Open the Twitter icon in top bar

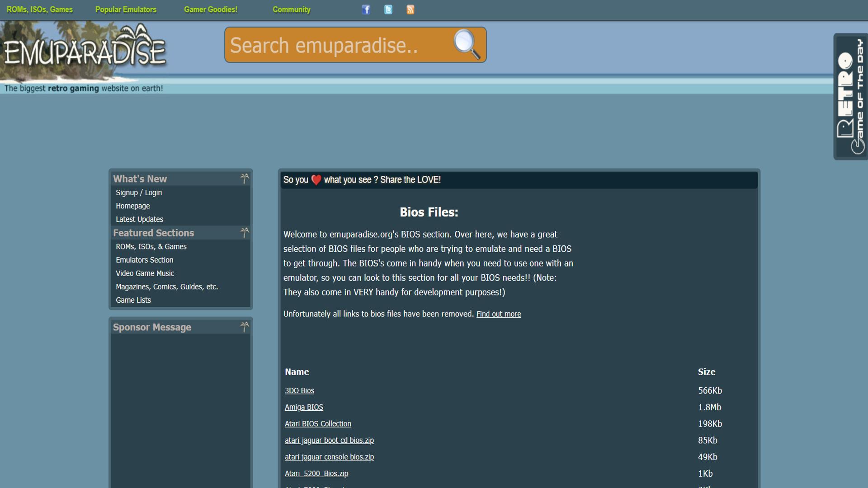[388, 9]
